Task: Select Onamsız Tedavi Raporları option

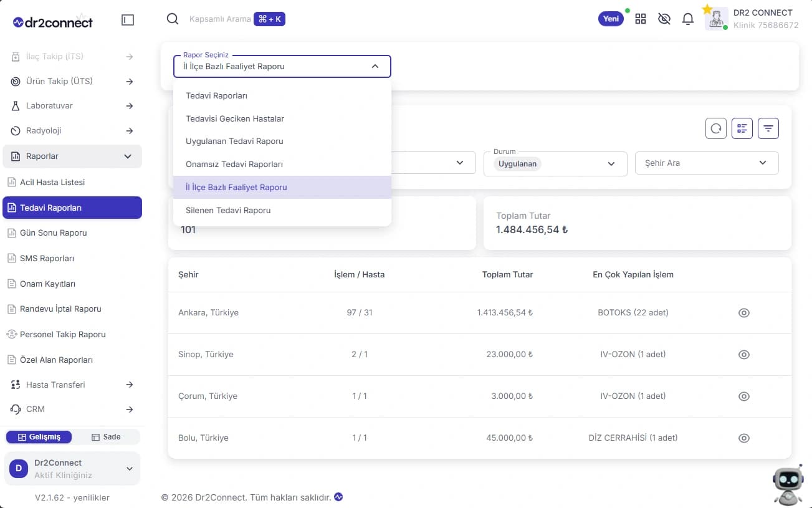Action: (x=282, y=165)
